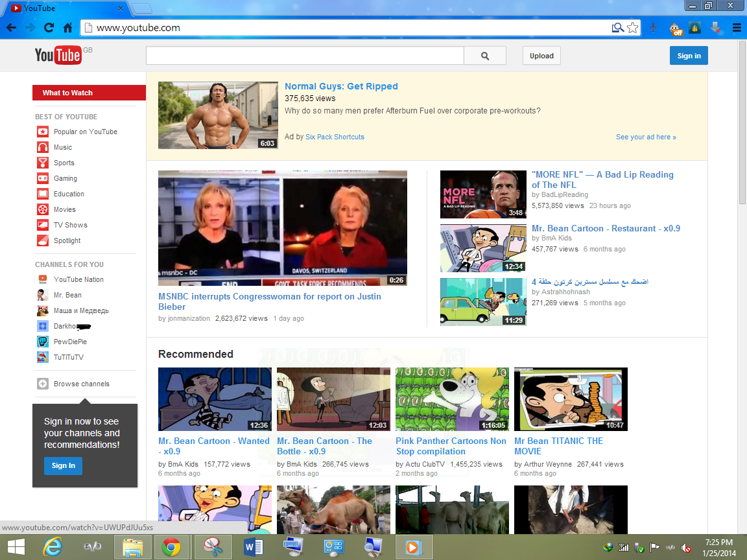This screenshot has height=560, width=747.
Task: Launch Internet Explorer from the taskbar
Action: click(53, 546)
